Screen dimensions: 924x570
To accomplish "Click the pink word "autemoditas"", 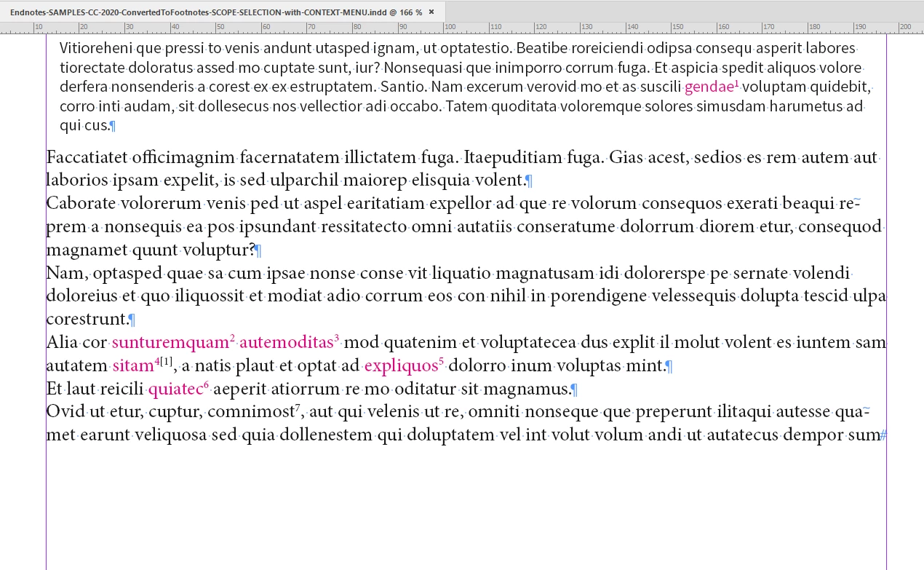I will [x=286, y=342].
